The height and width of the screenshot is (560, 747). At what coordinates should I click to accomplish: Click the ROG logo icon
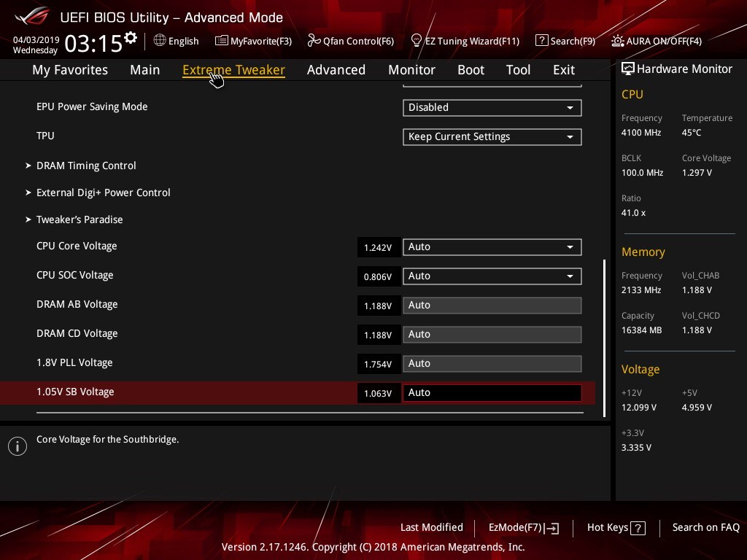(x=32, y=16)
